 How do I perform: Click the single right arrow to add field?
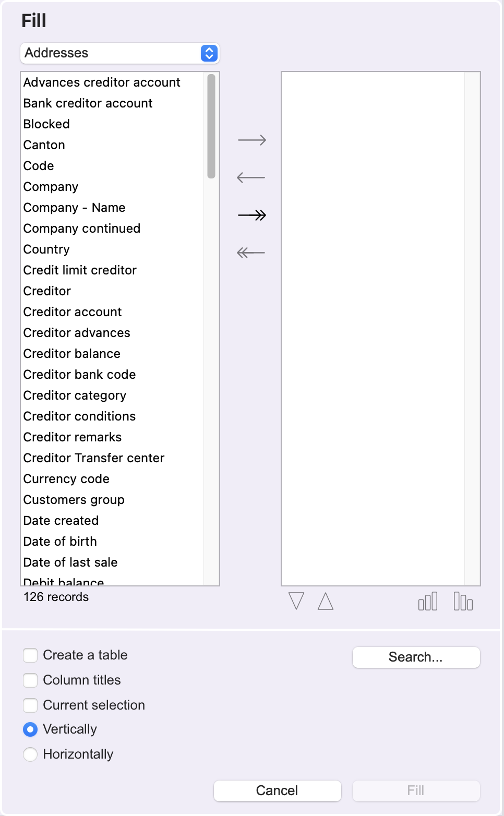[x=252, y=140]
